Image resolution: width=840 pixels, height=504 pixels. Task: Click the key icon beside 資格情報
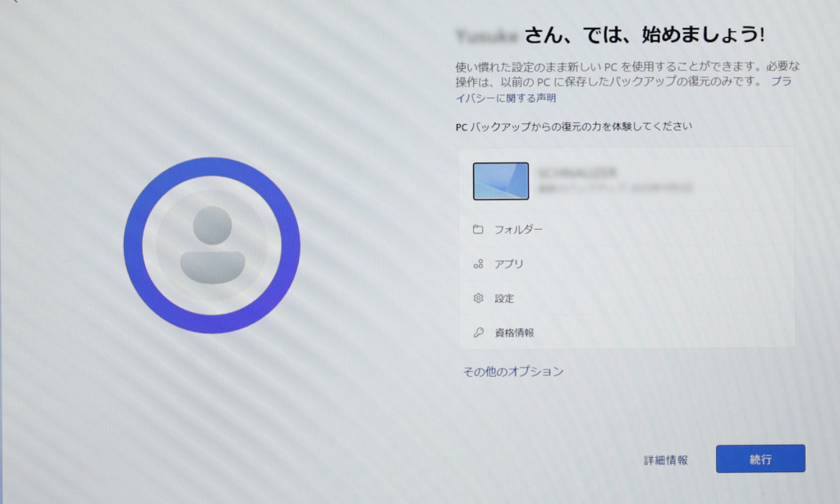click(x=478, y=333)
